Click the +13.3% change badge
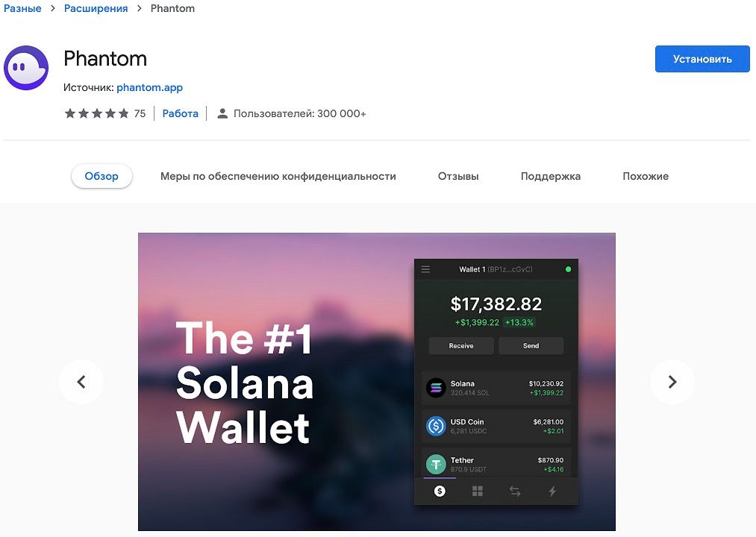This screenshot has height=537, width=756. click(x=519, y=322)
